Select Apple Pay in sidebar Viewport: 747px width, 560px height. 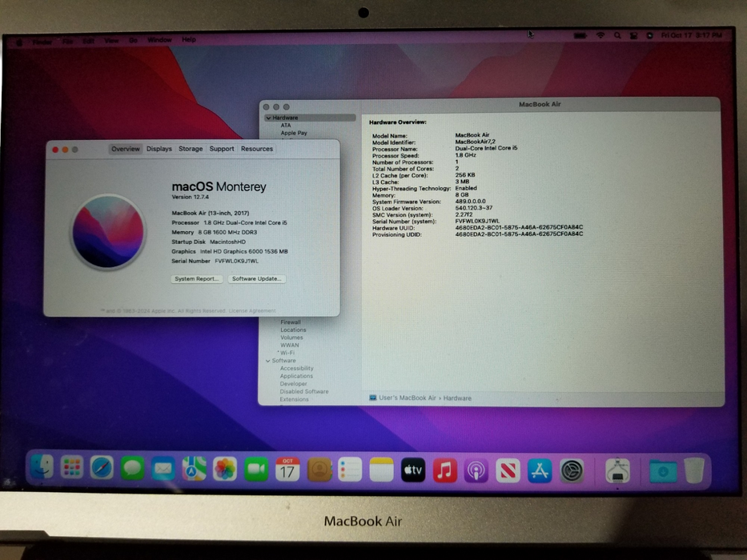(294, 133)
